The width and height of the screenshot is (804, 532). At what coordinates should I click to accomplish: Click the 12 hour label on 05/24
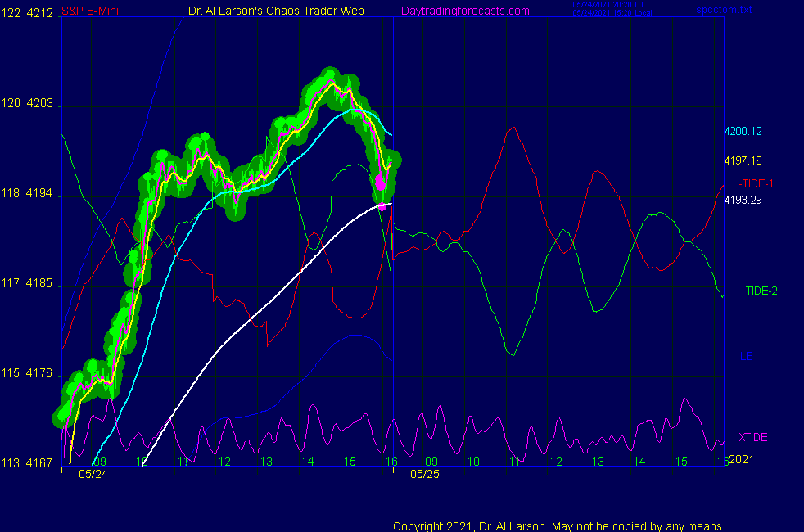click(224, 462)
